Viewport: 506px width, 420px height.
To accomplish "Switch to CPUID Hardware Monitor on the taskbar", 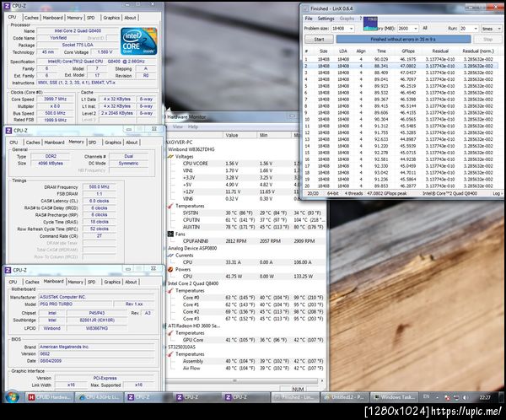I will pyautogui.click(x=50, y=397).
